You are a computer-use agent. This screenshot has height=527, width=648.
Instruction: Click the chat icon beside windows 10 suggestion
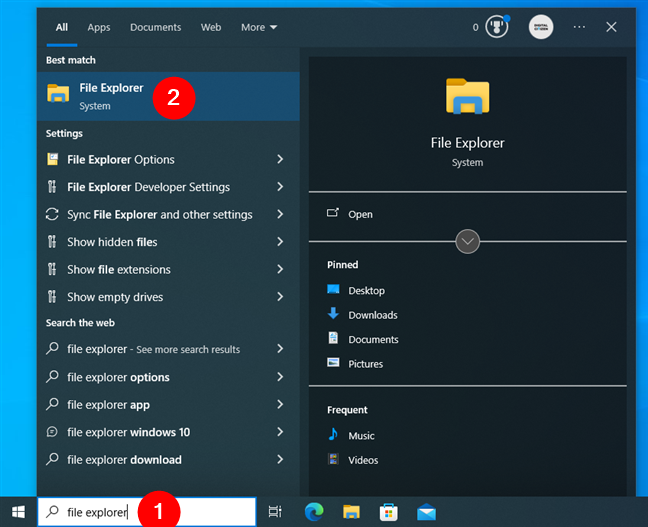click(52, 432)
